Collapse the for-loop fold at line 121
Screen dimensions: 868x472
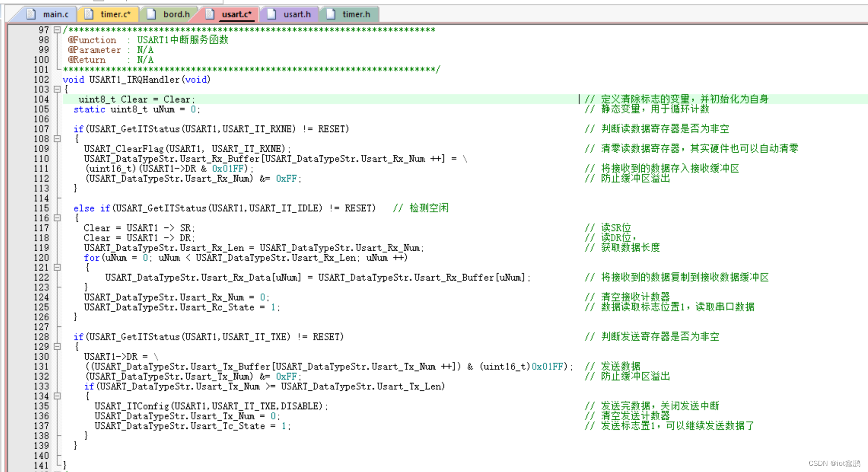point(57,267)
